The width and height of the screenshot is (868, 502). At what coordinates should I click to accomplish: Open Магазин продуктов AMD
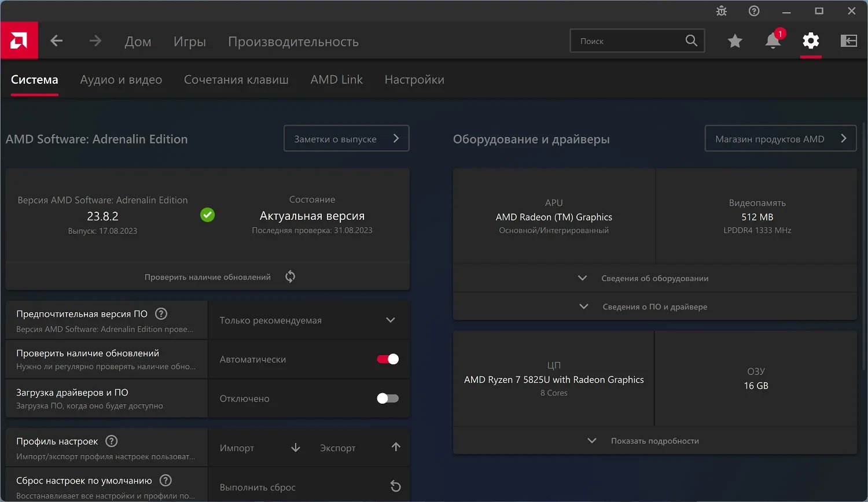pos(780,138)
